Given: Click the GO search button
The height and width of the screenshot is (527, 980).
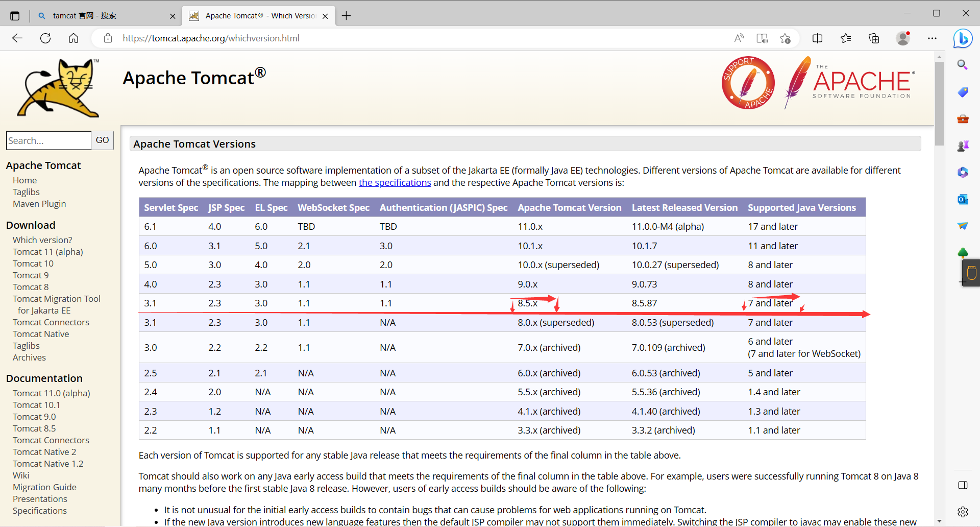Looking at the screenshot, I should 102,140.
